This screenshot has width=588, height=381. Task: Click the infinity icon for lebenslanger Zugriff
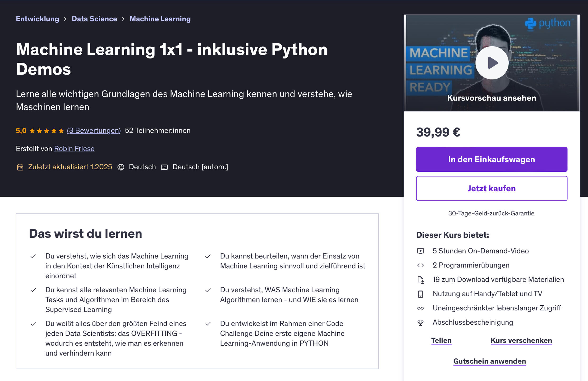[421, 308]
